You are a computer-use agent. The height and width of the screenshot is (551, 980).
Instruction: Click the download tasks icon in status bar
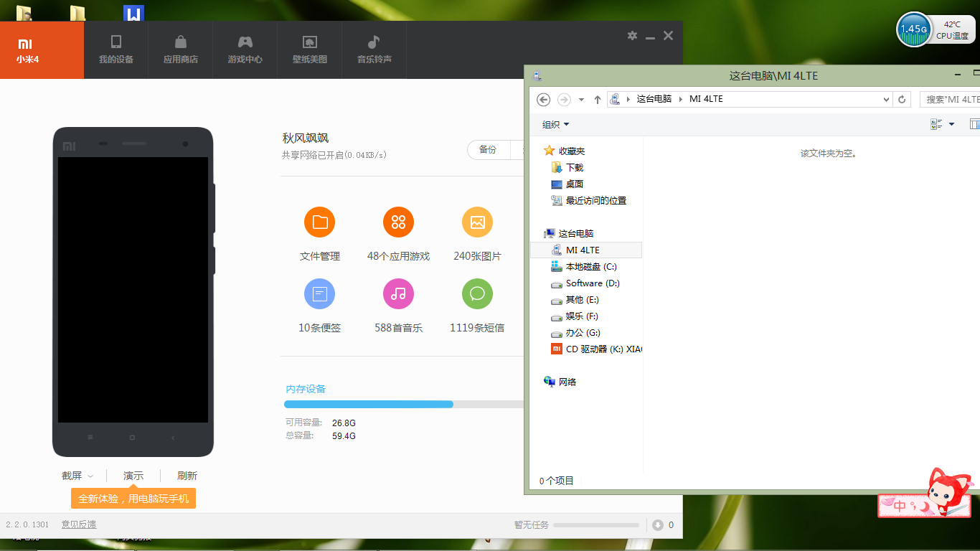coord(658,525)
